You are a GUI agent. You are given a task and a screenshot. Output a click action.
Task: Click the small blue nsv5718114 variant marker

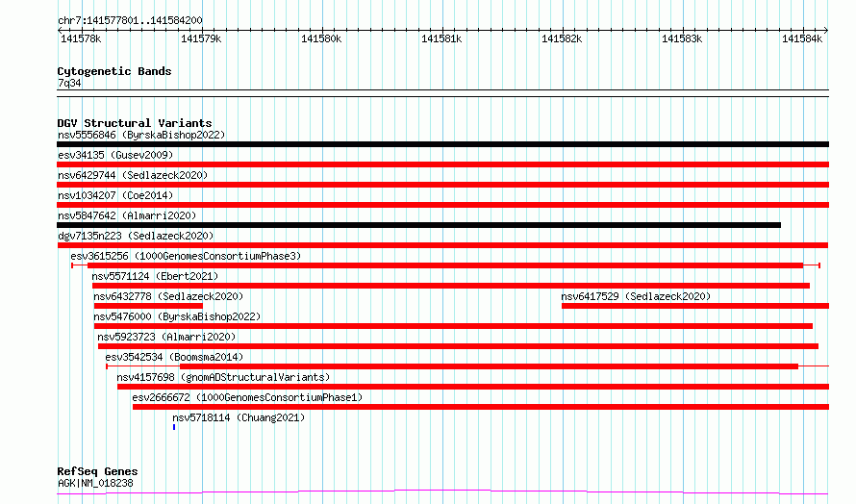tap(174, 427)
